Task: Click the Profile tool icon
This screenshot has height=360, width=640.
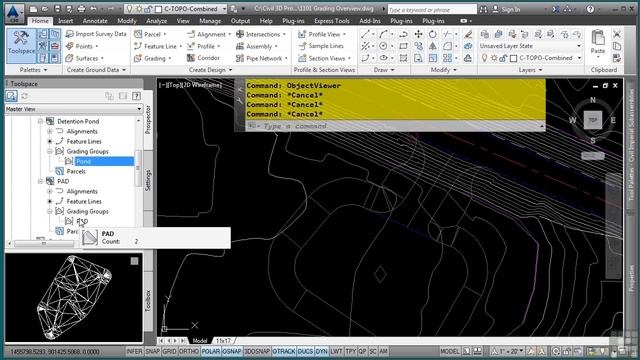Action: pyautogui.click(x=191, y=46)
